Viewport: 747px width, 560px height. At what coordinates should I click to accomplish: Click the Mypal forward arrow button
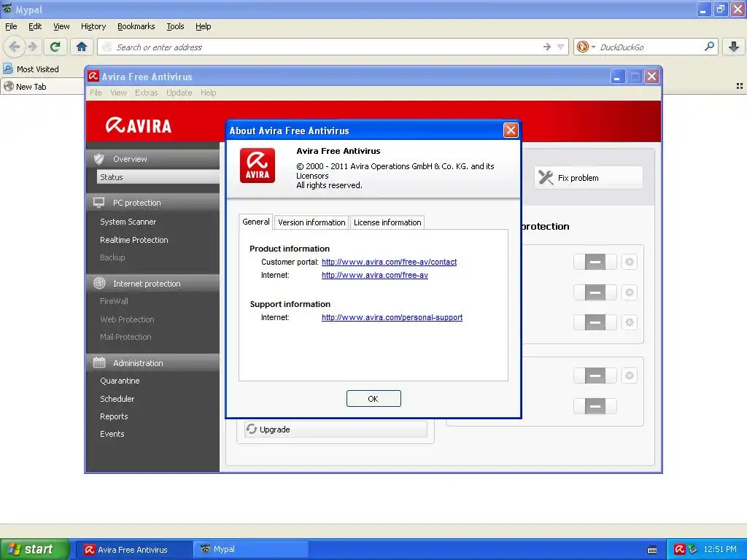pos(32,47)
